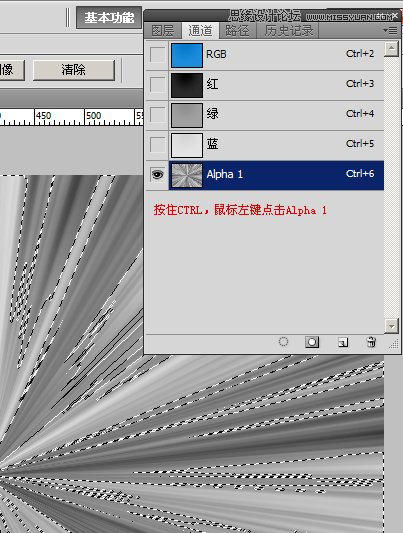Select the RGB channel thumbnail
This screenshot has width=403, height=533.
tap(187, 55)
